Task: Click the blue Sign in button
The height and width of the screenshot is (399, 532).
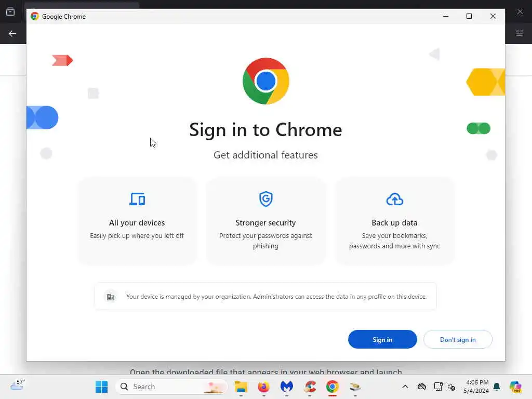Action: coord(382,339)
